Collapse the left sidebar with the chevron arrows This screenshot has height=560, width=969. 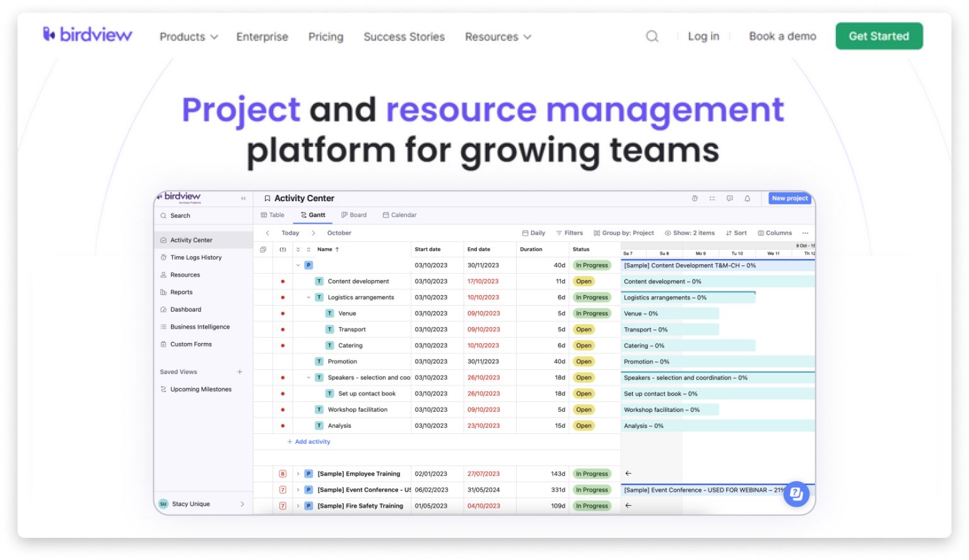pos(243,198)
